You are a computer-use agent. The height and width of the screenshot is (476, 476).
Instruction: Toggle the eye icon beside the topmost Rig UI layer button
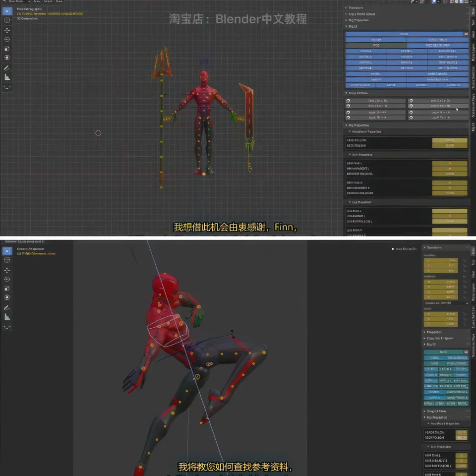click(466, 34)
